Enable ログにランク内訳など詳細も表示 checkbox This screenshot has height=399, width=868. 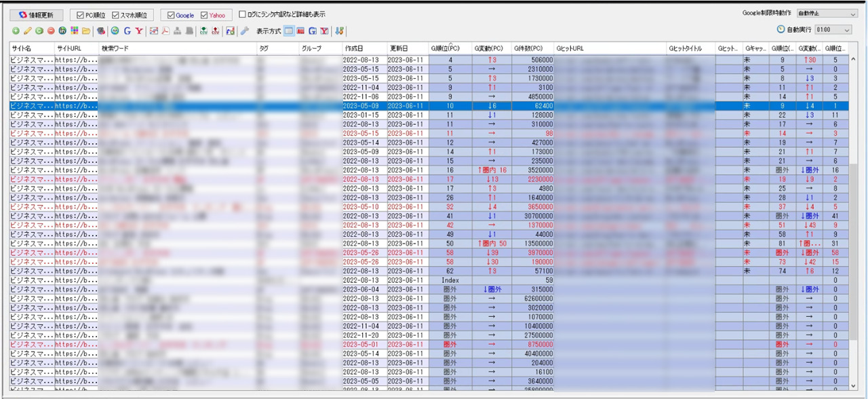click(243, 14)
